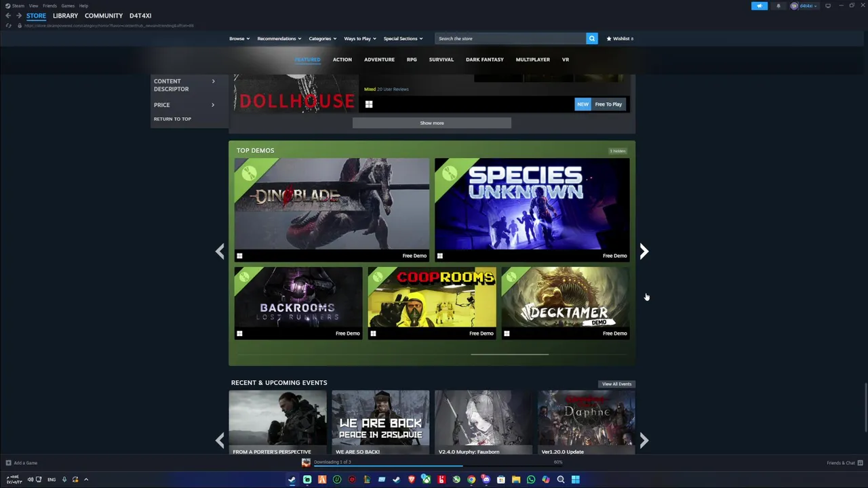868x488 pixels.
Task: Show previous events carousel arrow
Action: coord(220,441)
